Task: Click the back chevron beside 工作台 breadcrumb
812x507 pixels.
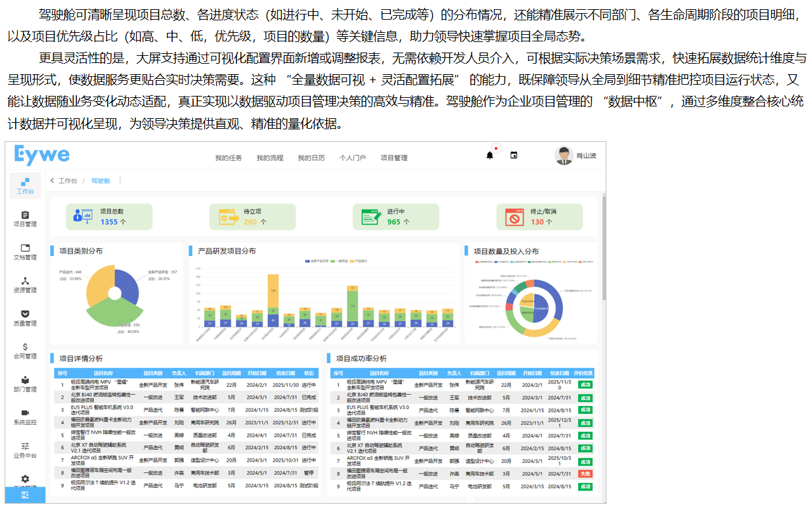Action: [52, 181]
